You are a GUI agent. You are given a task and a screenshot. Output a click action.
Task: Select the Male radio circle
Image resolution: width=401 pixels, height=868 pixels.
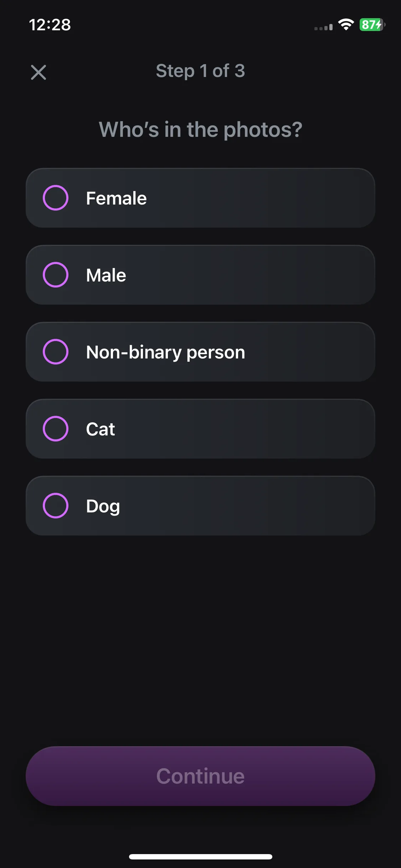[56, 275]
